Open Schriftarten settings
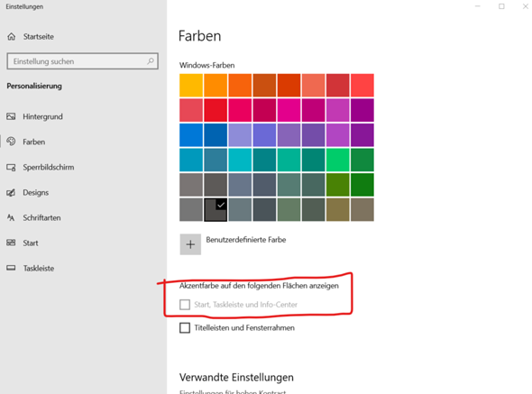The width and height of the screenshot is (532, 394). (41, 218)
